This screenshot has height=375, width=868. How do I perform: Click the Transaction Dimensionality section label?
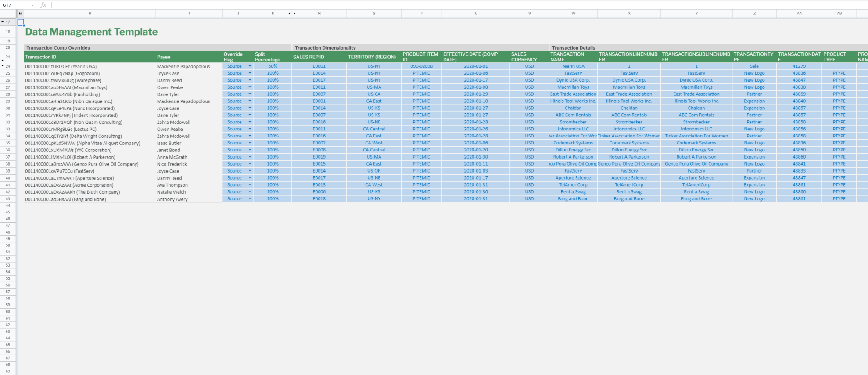coord(325,48)
